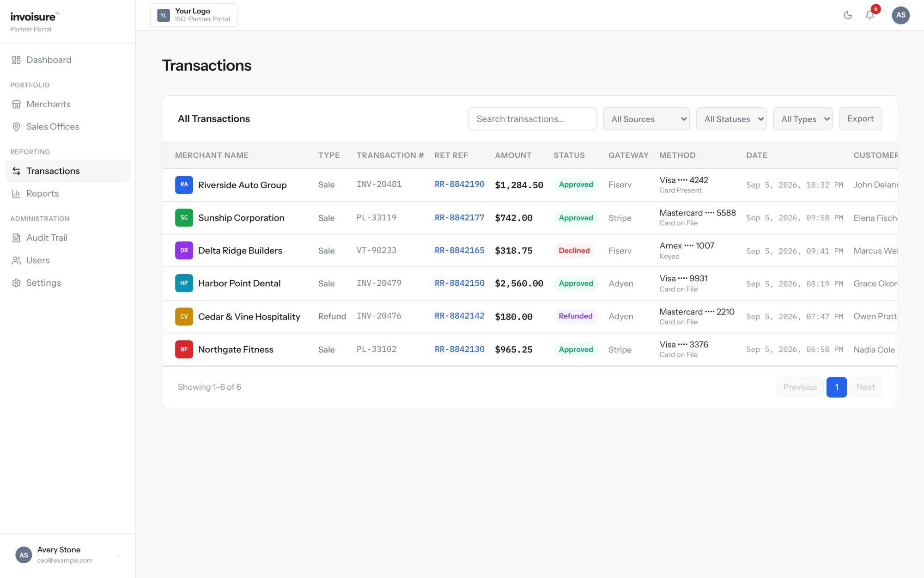Open ret ref link RR-8842150

(459, 283)
